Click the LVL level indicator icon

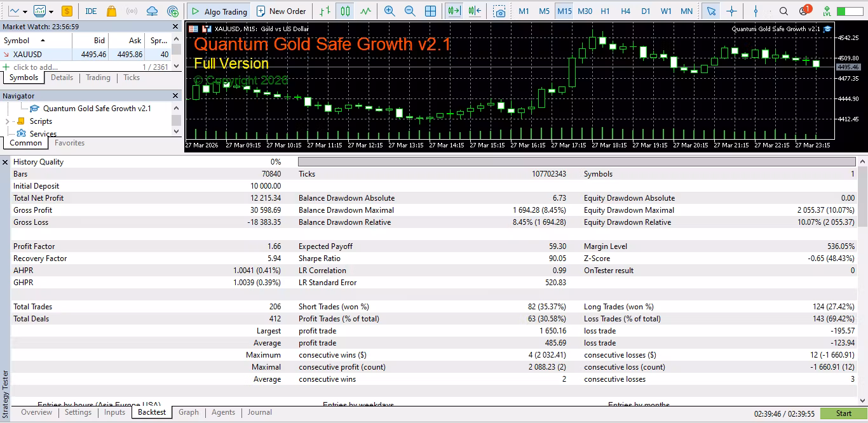827,11
